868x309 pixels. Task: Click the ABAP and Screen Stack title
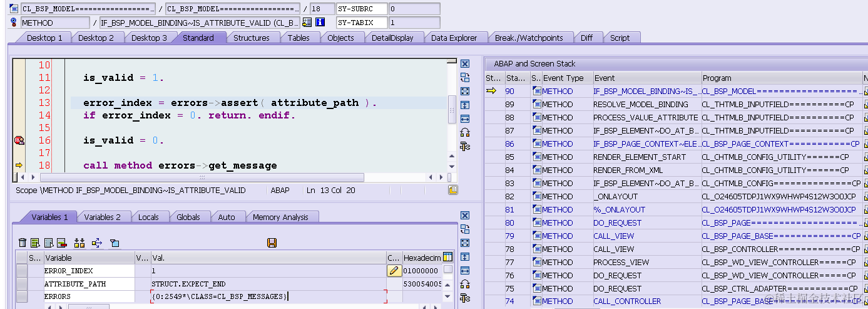tap(534, 63)
